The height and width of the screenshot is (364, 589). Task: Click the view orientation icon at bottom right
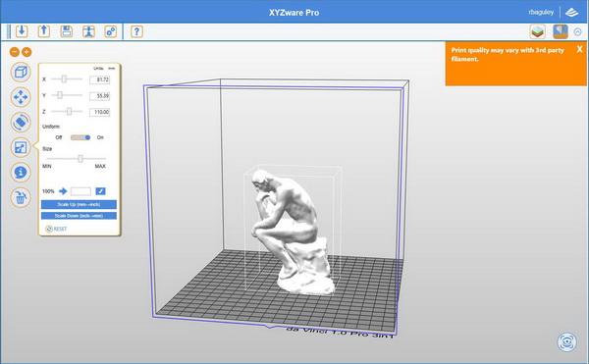click(x=566, y=342)
